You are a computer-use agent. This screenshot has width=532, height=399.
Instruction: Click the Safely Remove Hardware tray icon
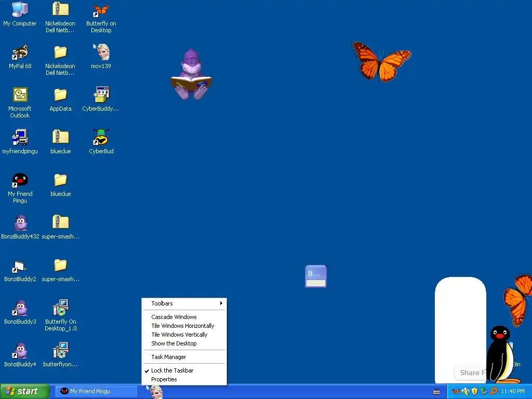(x=484, y=392)
